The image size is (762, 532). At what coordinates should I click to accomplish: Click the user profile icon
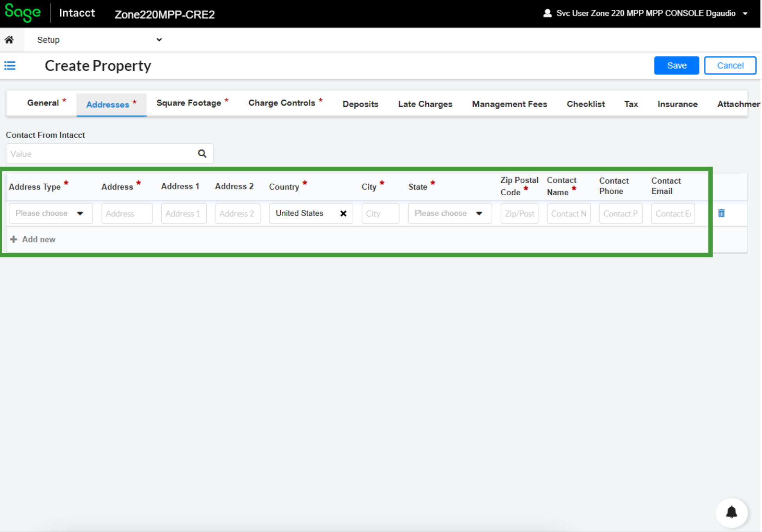point(547,13)
